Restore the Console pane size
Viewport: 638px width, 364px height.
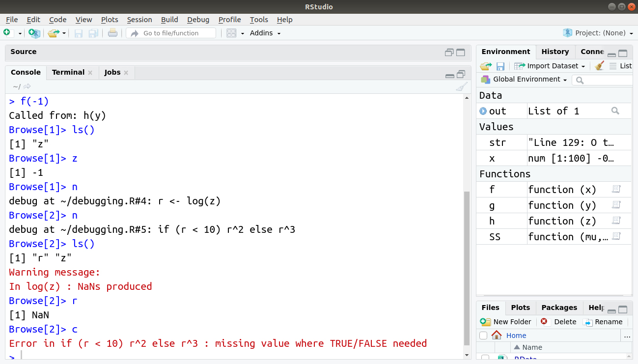(461, 75)
